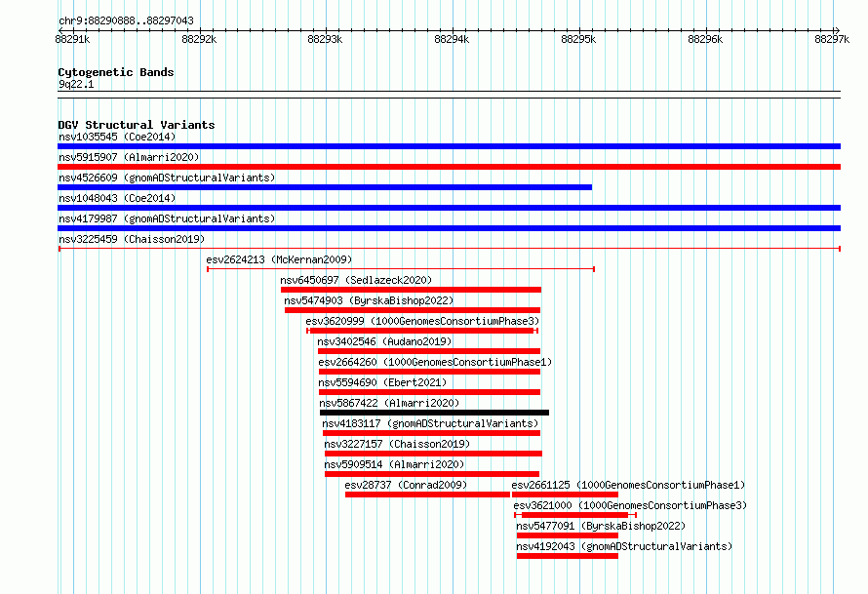
Task: Click the nsv1035545 (Coe2014) variant label
Action: 117,137
